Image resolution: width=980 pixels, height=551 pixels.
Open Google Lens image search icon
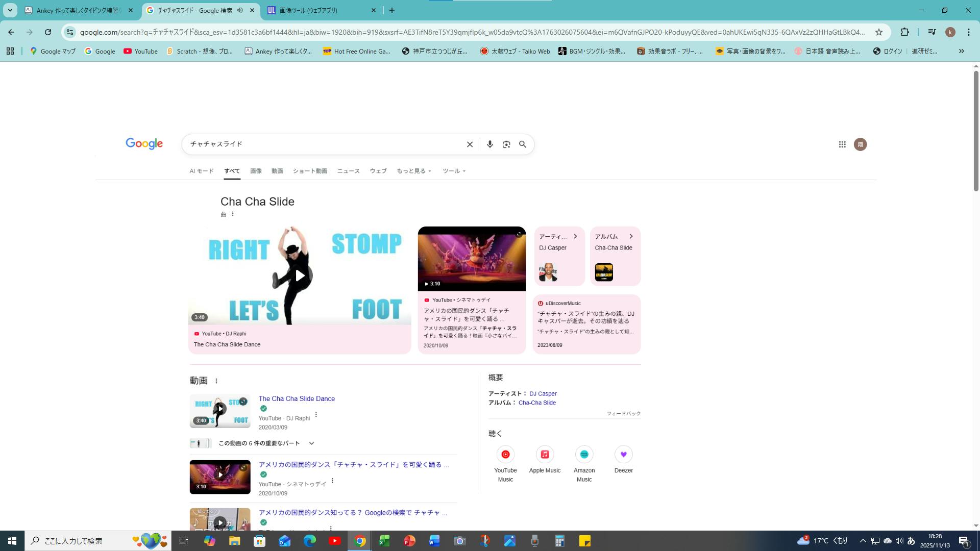click(x=506, y=144)
